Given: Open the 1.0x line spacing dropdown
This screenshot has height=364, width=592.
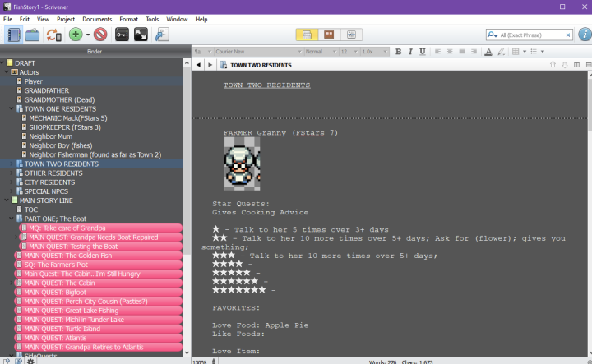Looking at the screenshot, I should pyautogui.click(x=374, y=52).
